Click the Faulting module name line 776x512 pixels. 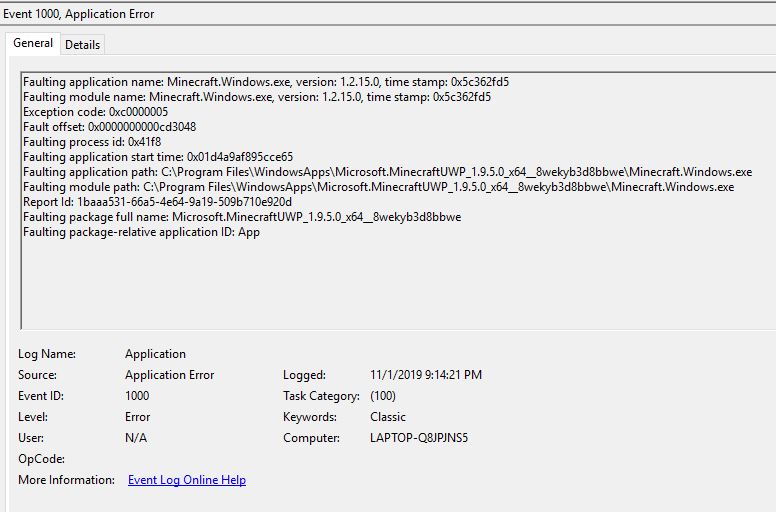pyautogui.click(x=256, y=97)
